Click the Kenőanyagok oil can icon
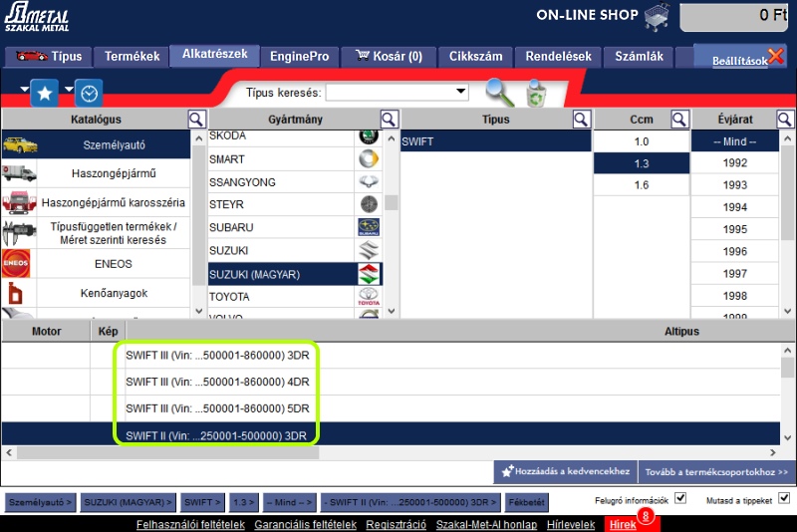This screenshot has width=797, height=532. click(x=15, y=293)
